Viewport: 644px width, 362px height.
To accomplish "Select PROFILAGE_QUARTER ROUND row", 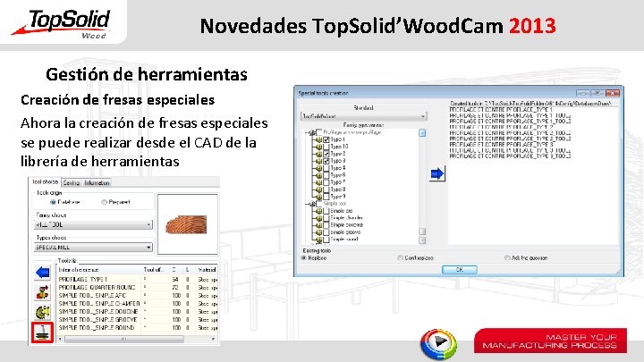I will pos(137,287).
